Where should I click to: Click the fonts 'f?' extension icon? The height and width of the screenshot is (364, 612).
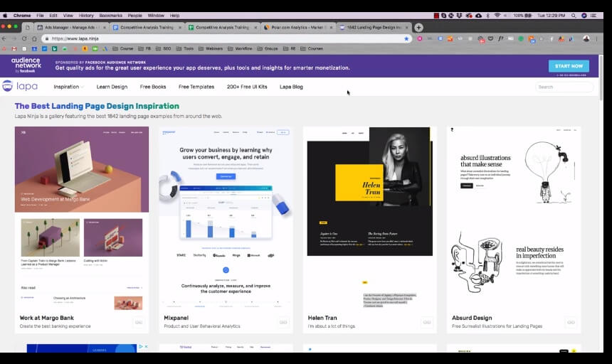(x=500, y=38)
